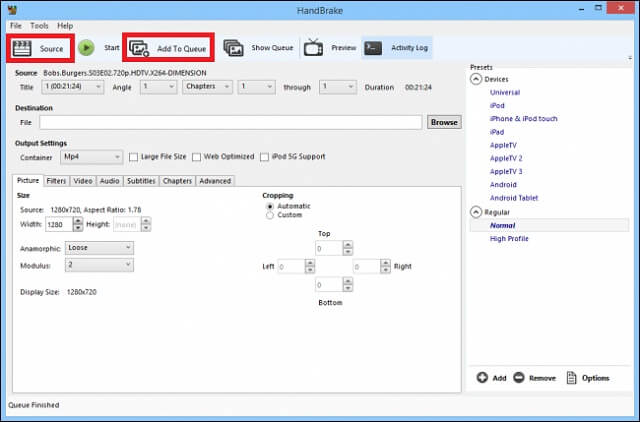Select the AppleTV 2 preset
This screenshot has height=422, width=640.
coord(506,158)
